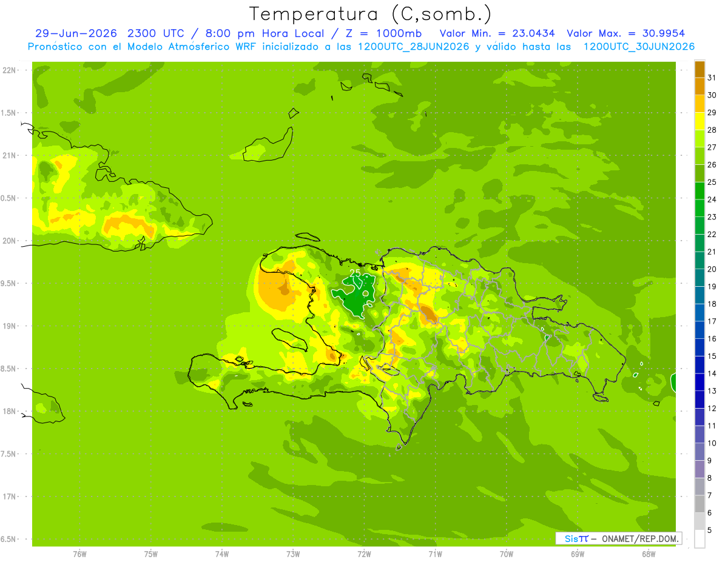The height and width of the screenshot is (562, 728).
Task: Click legend value "13"
Action: coord(712,391)
